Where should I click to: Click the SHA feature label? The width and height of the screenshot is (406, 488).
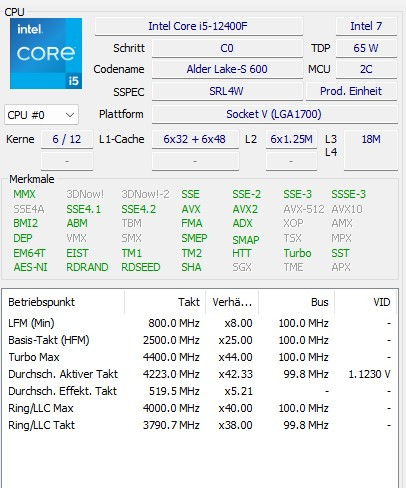(191, 267)
